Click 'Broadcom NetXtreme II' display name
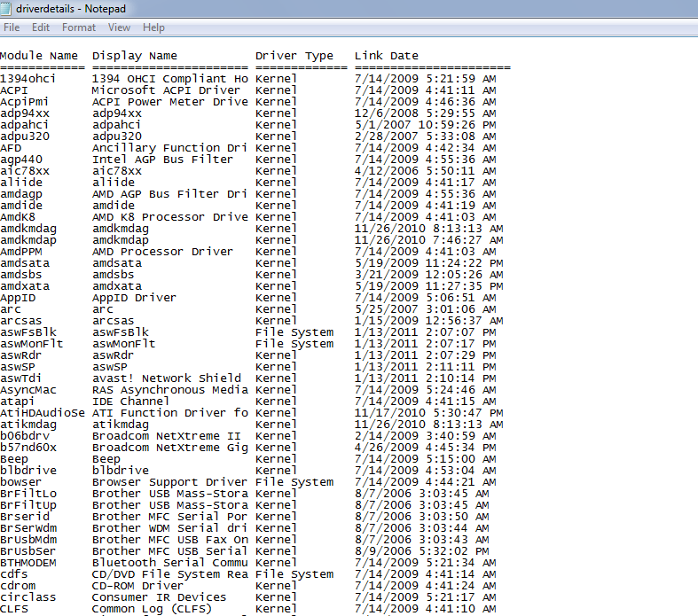The width and height of the screenshot is (698, 616). point(166,436)
